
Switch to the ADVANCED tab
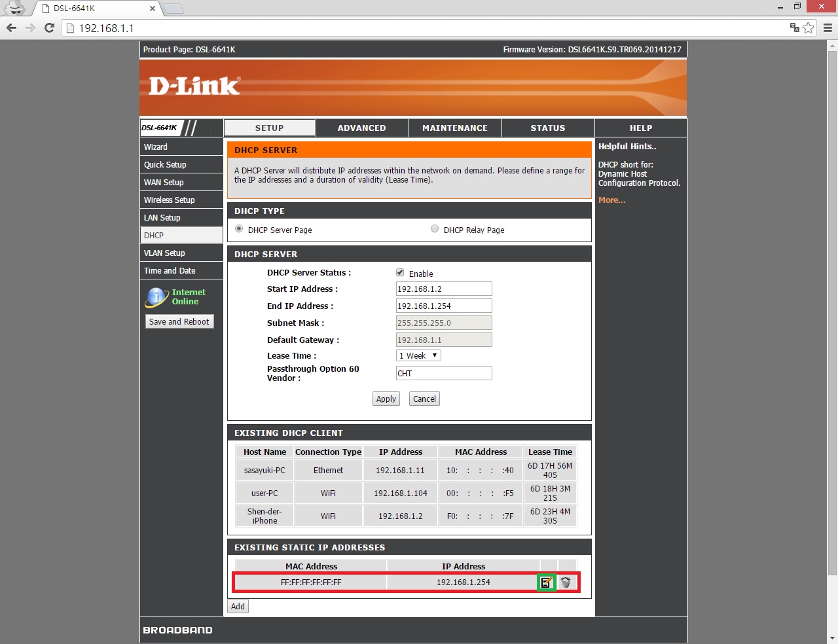point(362,128)
